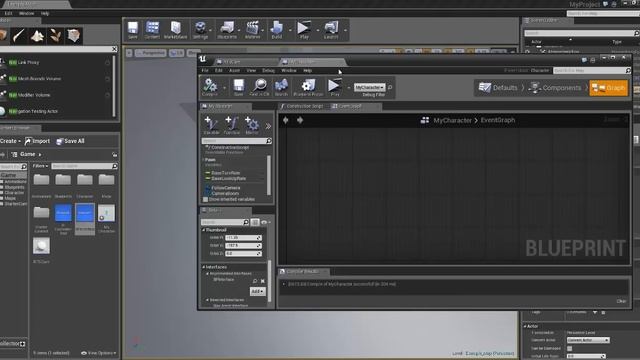Open Search in blueprint toolbar
Image resolution: width=640 pixels, height=360 pixels.
pyautogui.click(x=281, y=87)
